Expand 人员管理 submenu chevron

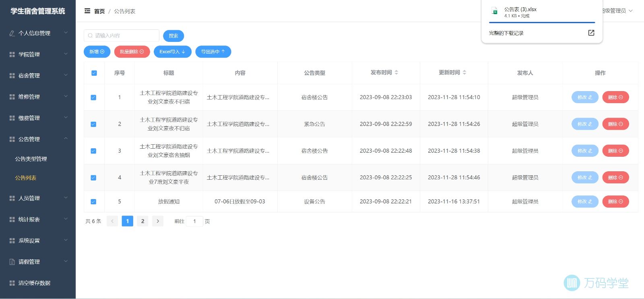pos(66,198)
